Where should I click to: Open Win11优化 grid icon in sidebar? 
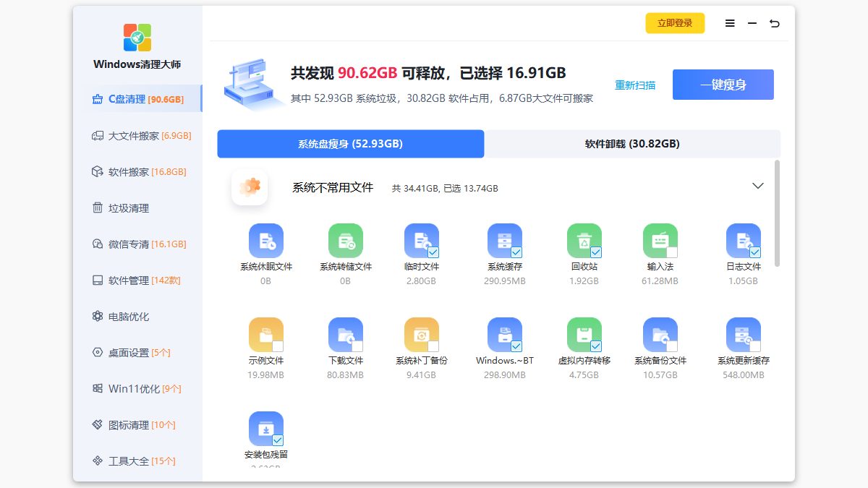point(98,389)
